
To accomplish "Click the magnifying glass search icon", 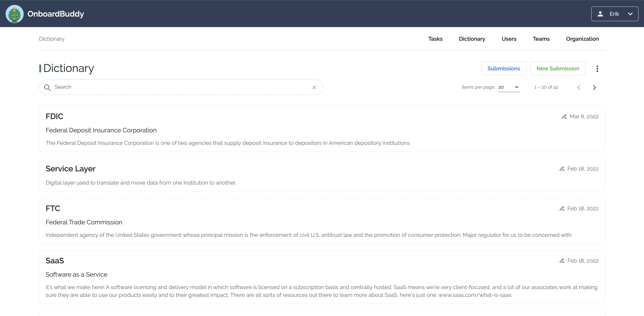I will [47, 87].
